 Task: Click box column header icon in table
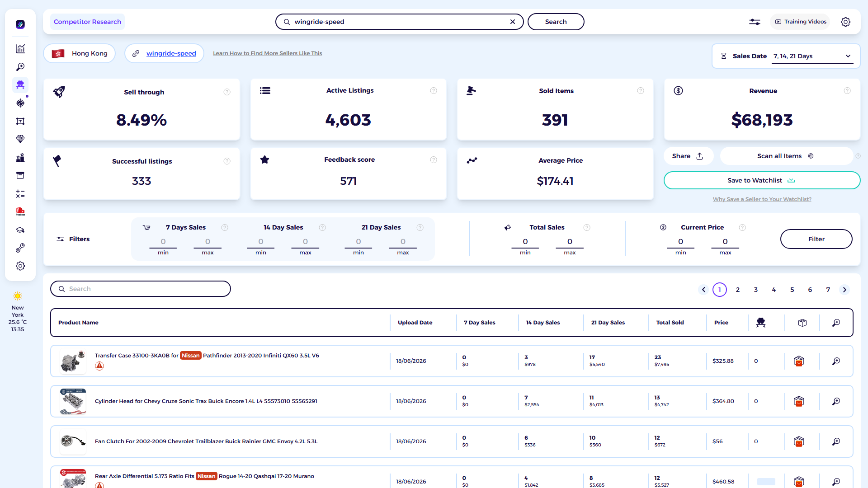pos(802,323)
